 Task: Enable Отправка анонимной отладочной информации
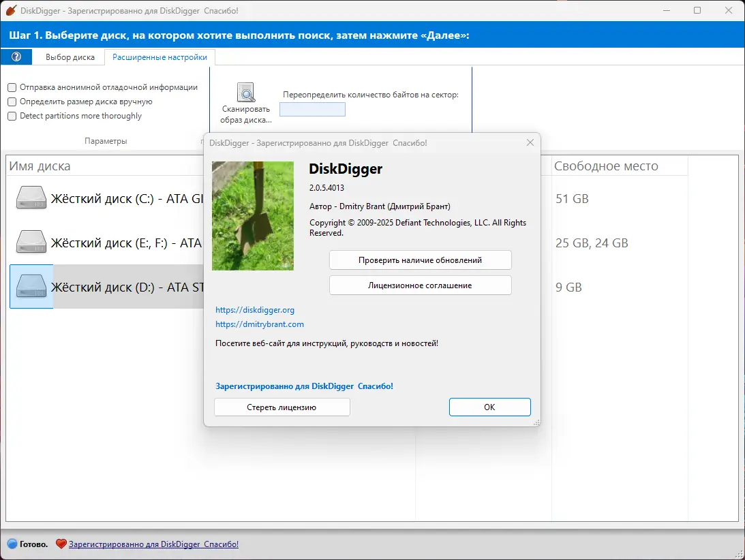pyautogui.click(x=11, y=88)
